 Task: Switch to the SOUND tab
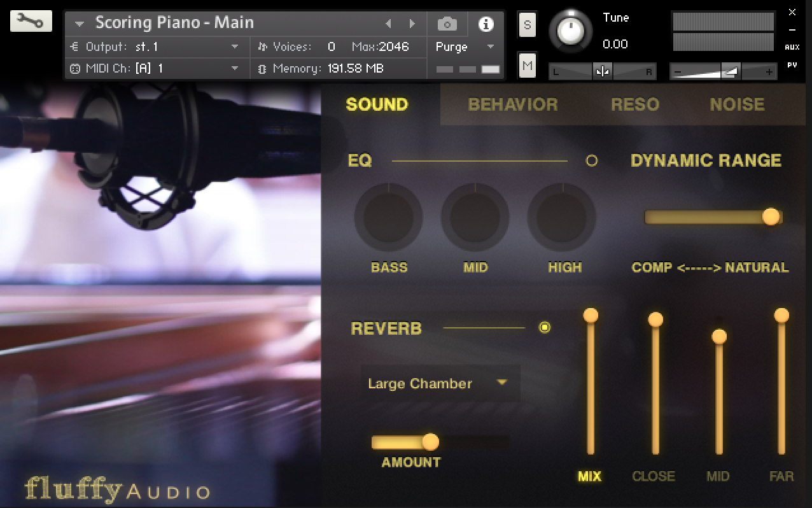[377, 104]
